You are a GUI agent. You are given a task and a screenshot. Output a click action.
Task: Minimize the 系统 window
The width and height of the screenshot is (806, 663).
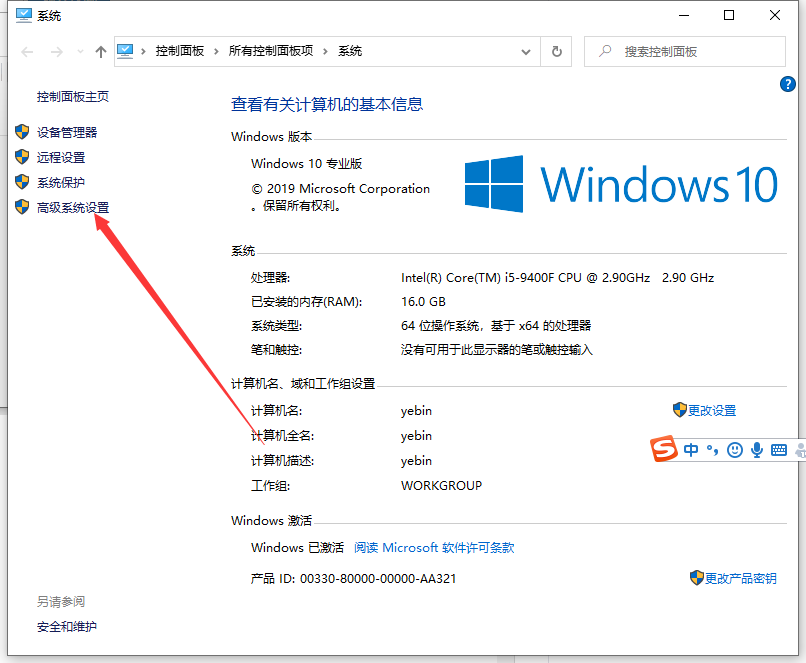pos(684,15)
